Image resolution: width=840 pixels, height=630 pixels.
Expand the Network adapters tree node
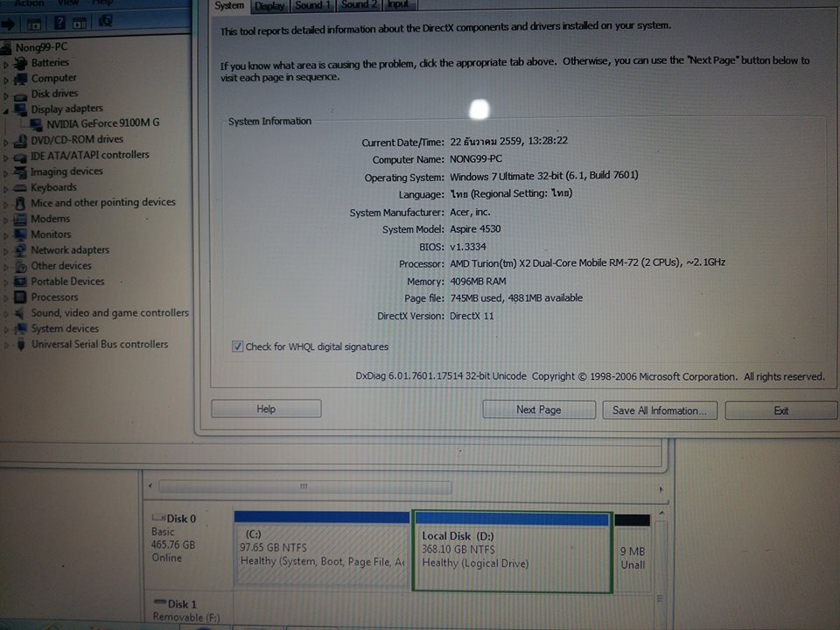(6, 251)
